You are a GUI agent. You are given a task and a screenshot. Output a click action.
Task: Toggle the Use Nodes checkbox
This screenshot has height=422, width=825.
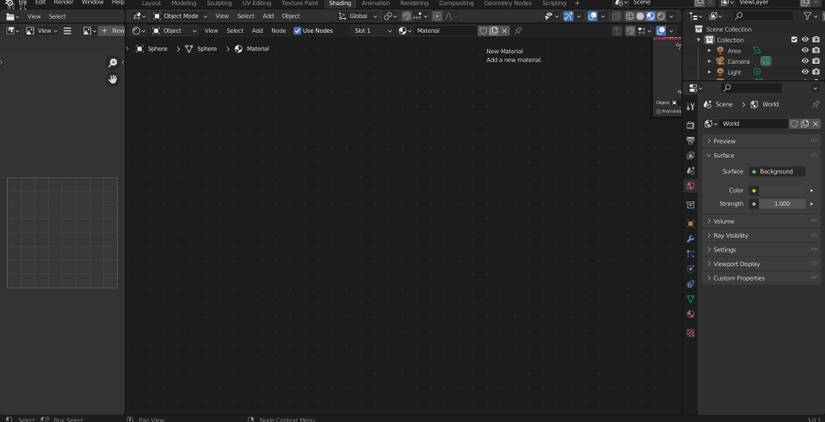pyautogui.click(x=297, y=31)
